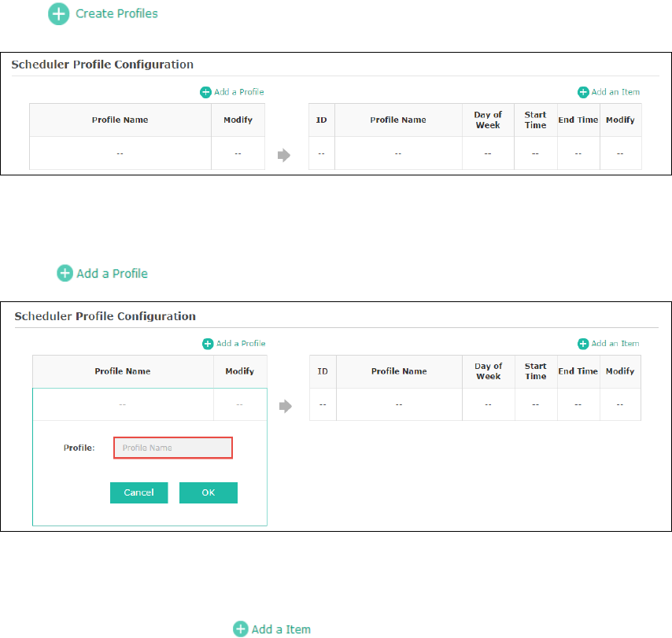Click the large Create Profiles plus icon
The height and width of the screenshot is (638, 672).
pos(59,14)
